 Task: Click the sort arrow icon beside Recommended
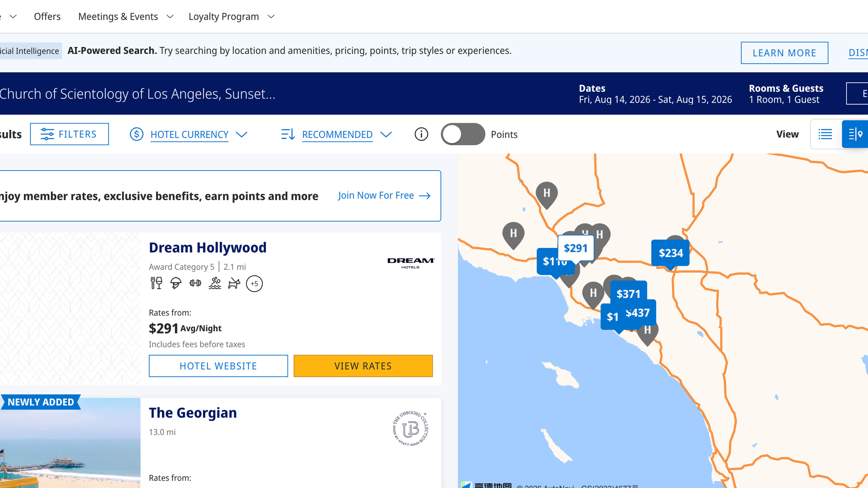[x=288, y=134]
